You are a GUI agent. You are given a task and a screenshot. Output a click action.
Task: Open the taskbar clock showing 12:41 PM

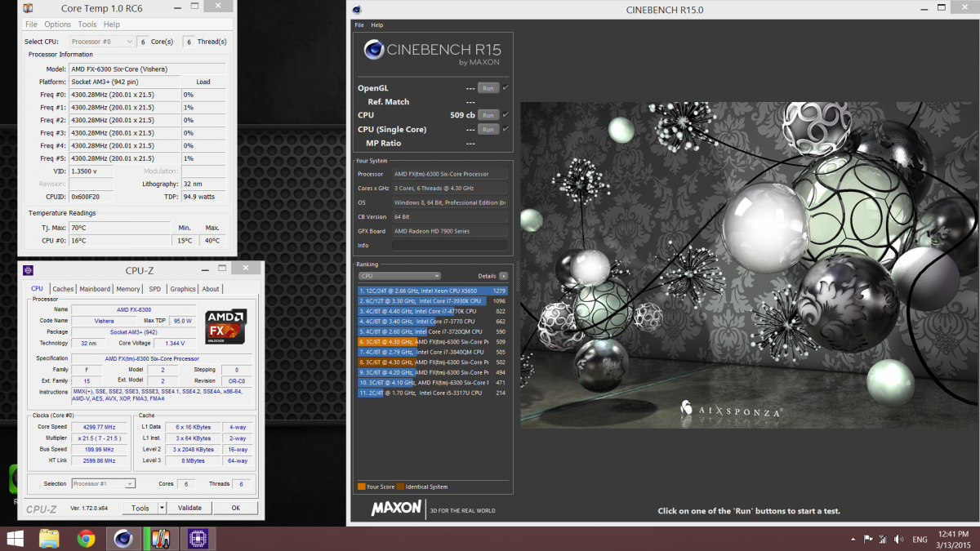(x=953, y=539)
